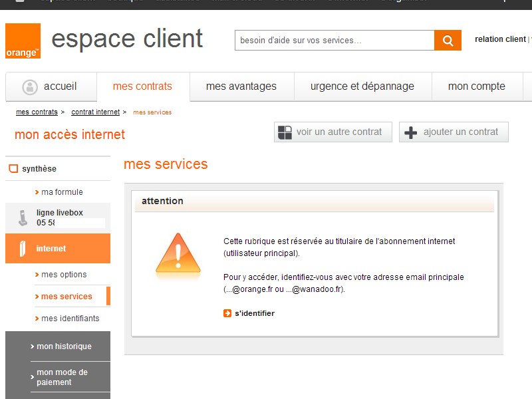Click the attention box header
The image size is (532, 399).
tap(315, 201)
